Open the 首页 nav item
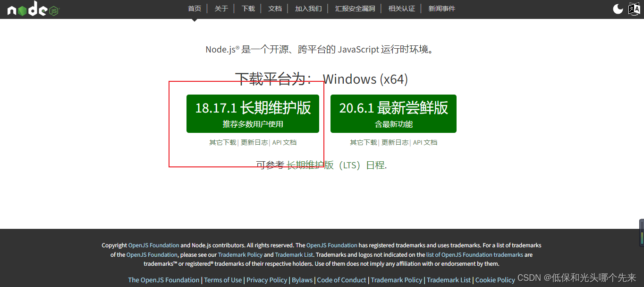 click(x=195, y=9)
